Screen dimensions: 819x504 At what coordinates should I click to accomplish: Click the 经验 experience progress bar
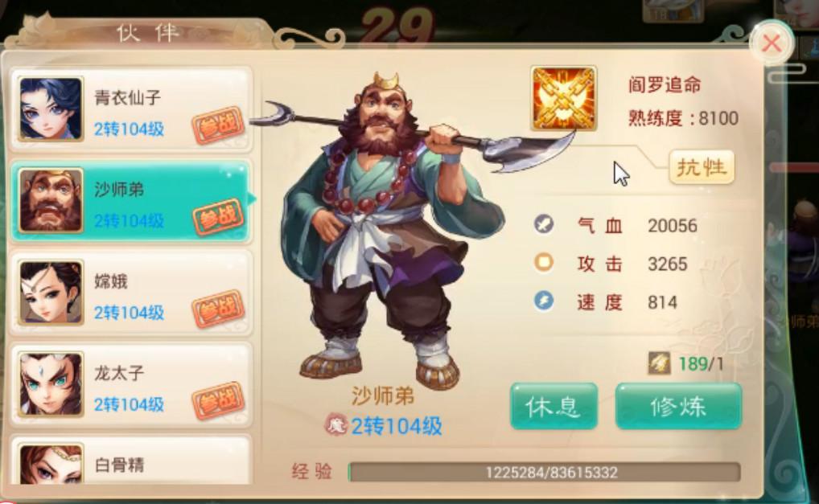tap(545, 472)
